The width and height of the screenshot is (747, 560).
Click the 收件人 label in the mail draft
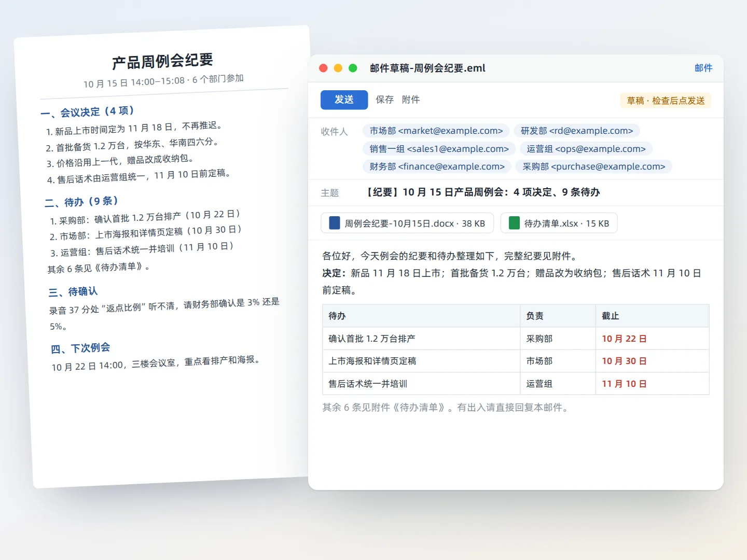point(334,132)
